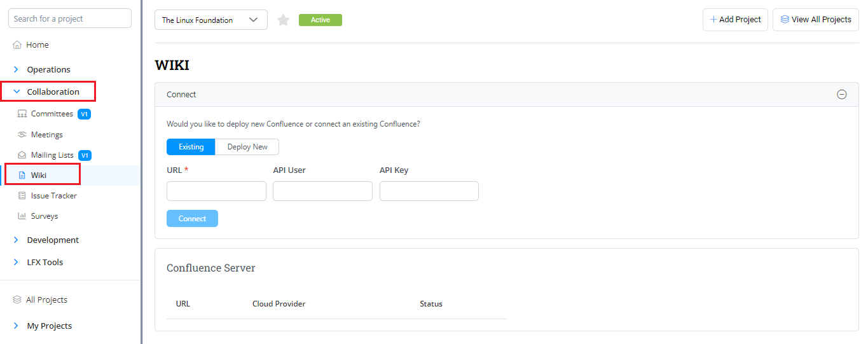Select the Existing Confluence option
868x344 pixels.
(x=191, y=147)
